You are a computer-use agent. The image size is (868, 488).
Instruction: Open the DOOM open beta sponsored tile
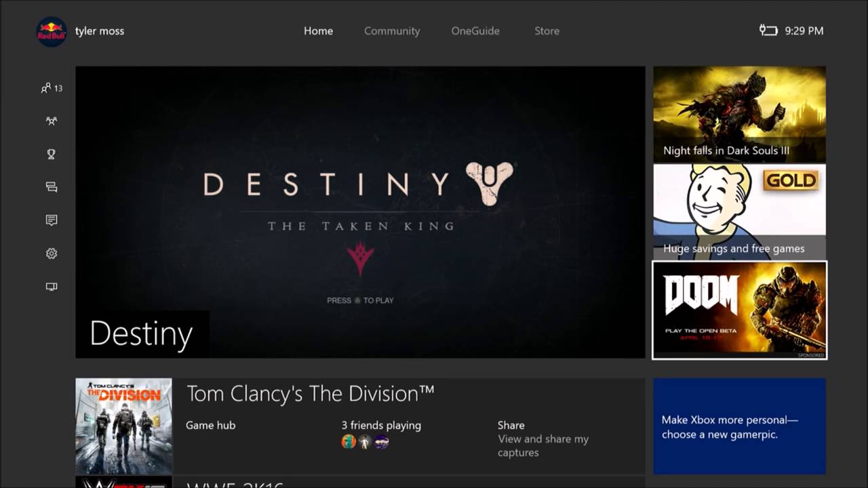pos(739,310)
